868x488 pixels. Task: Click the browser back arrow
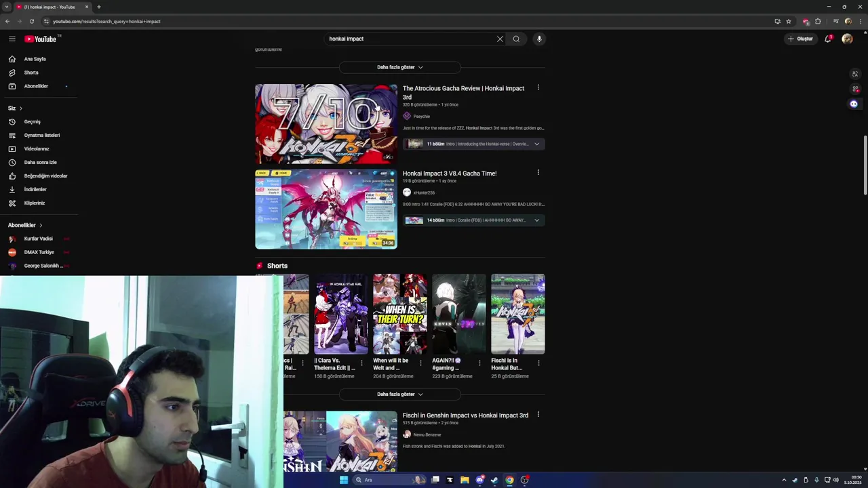7,21
